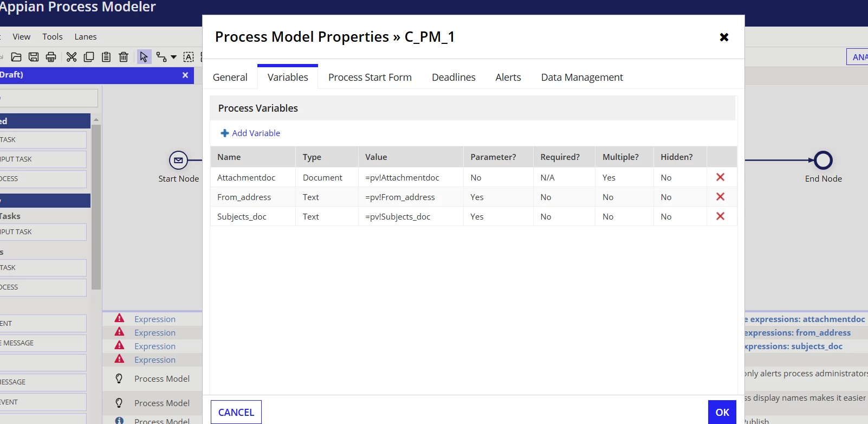Screen dimensions: 868x424
Task: Click the Document type cell
Action: point(322,177)
